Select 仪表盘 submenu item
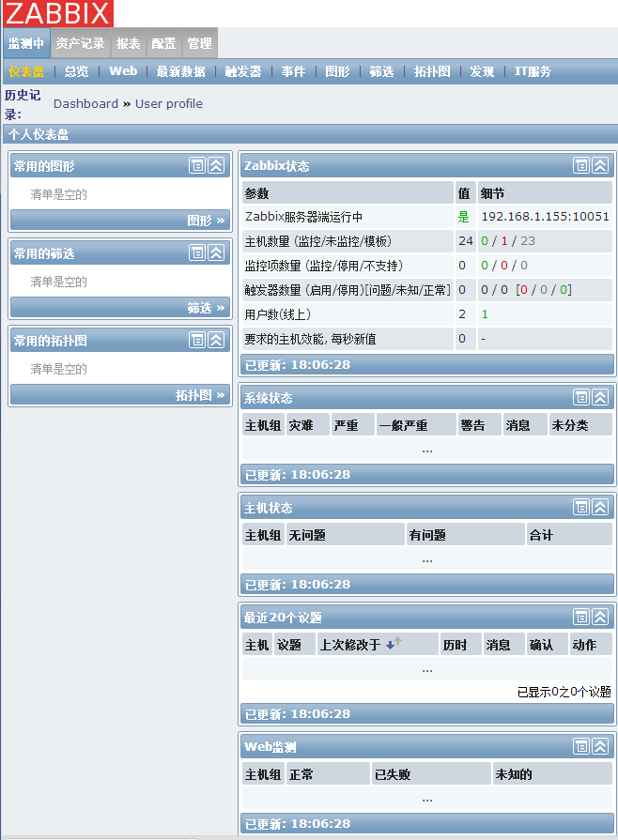Screen dimensions: 618x840 pyautogui.click(x=26, y=71)
